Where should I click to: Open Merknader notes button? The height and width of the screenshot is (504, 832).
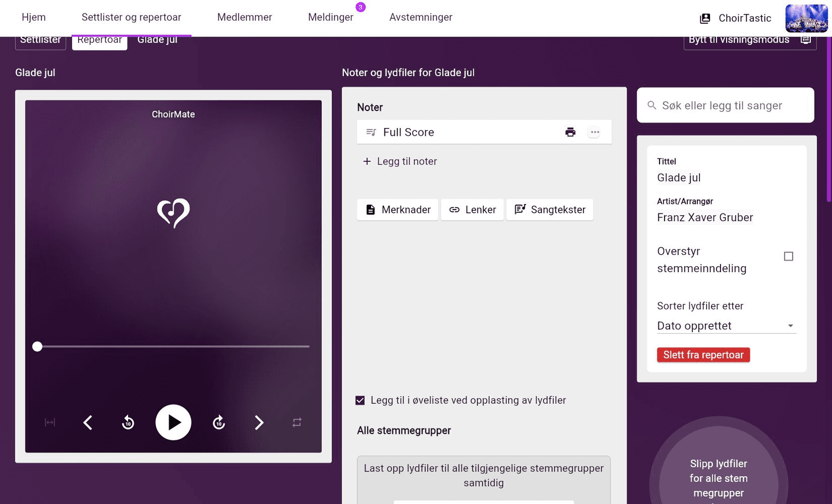click(x=398, y=210)
